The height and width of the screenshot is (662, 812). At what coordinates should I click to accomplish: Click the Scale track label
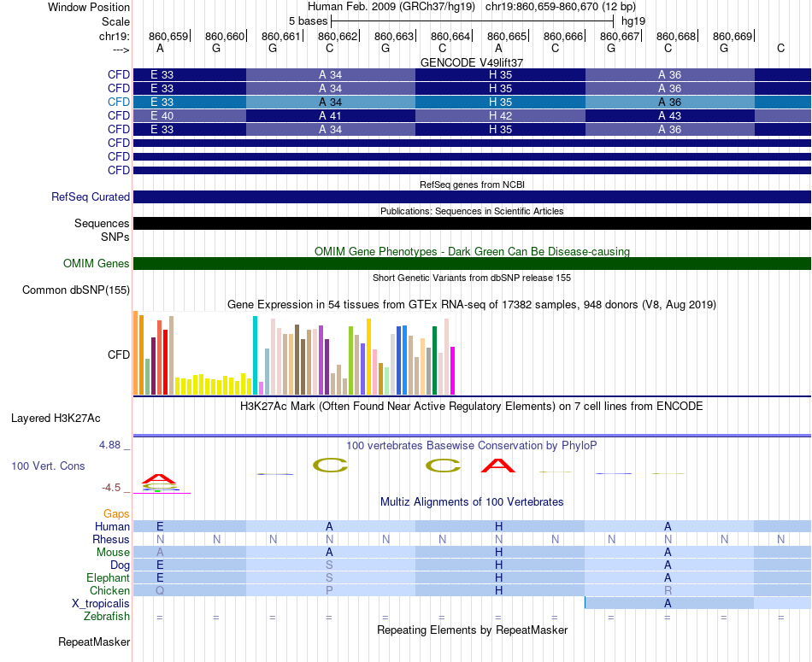coord(115,21)
